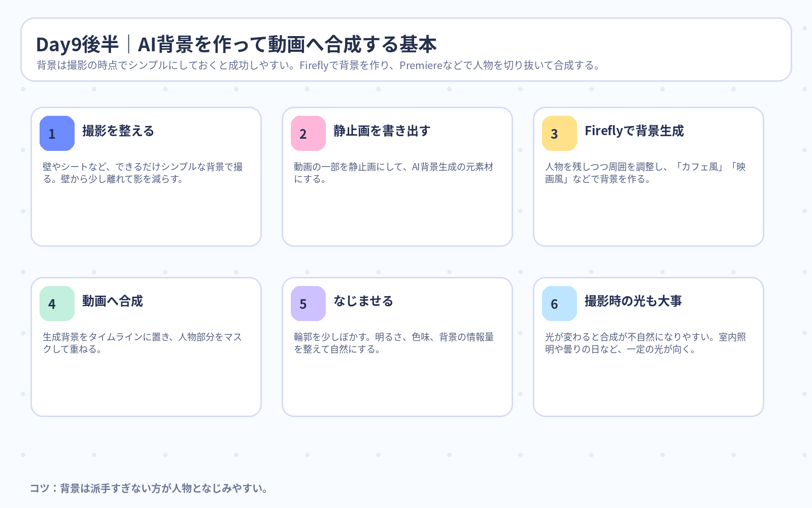Screen dimensions: 812x508
Task: Select the なじませる card heading
Action: [363, 301]
